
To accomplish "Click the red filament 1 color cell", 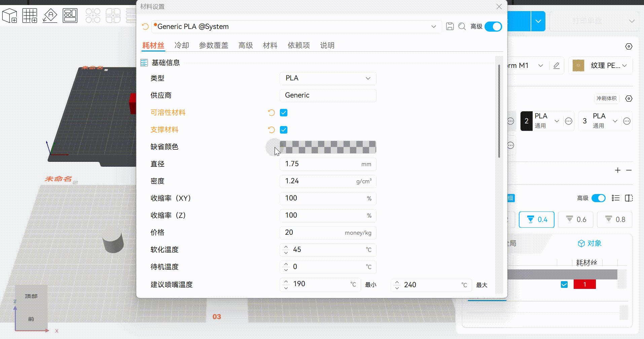I will click(585, 285).
